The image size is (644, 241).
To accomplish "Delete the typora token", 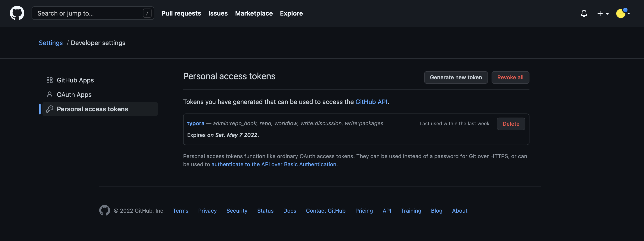I will tap(511, 124).
